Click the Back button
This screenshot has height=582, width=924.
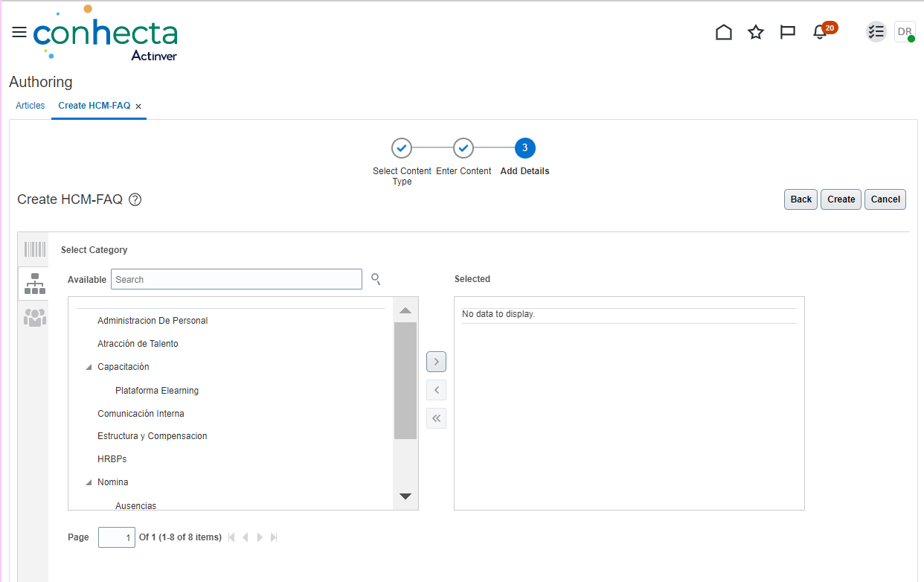[x=800, y=199]
